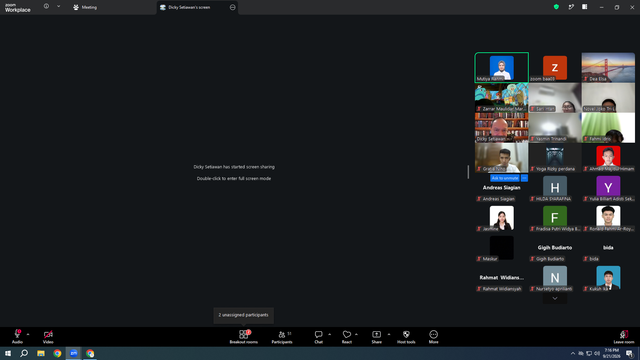Open the Chat panel
Screen dimensions: 640x360
(318, 337)
